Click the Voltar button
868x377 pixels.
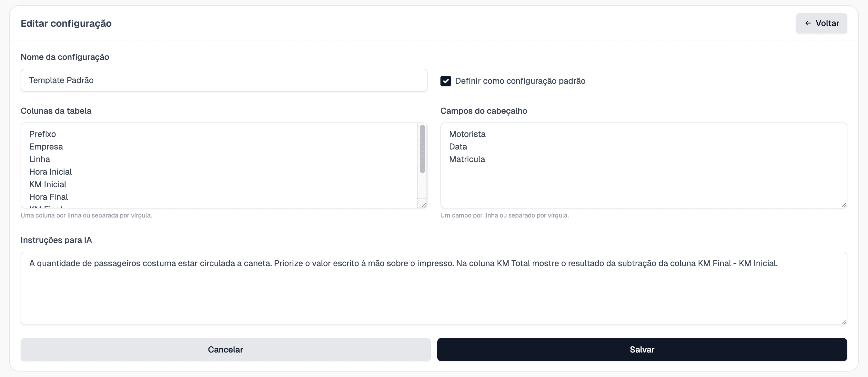pyautogui.click(x=822, y=23)
